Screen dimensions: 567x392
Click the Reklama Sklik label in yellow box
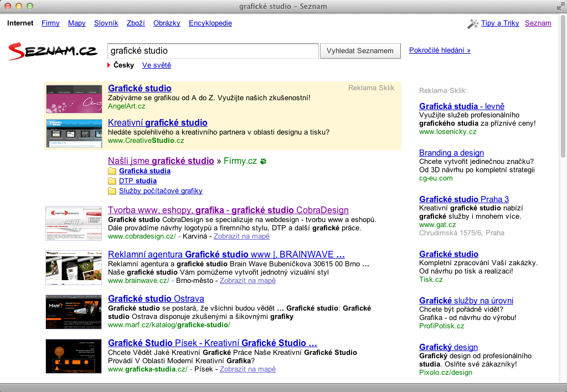click(371, 88)
